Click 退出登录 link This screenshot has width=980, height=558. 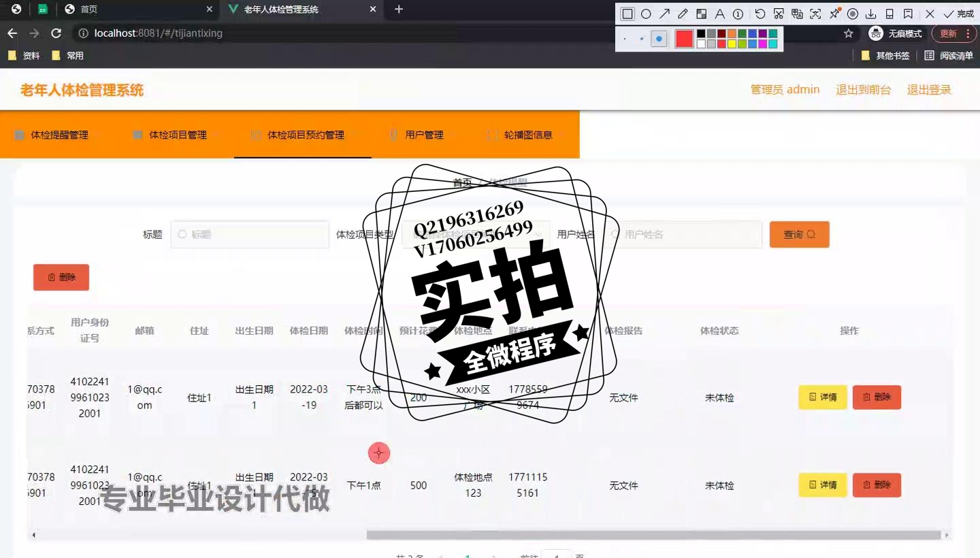(x=929, y=90)
